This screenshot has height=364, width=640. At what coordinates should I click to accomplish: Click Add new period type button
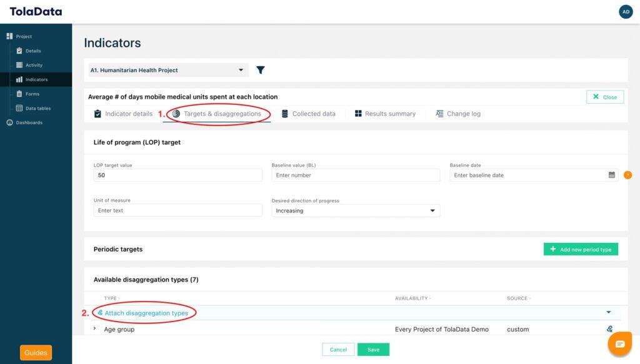pyautogui.click(x=581, y=249)
